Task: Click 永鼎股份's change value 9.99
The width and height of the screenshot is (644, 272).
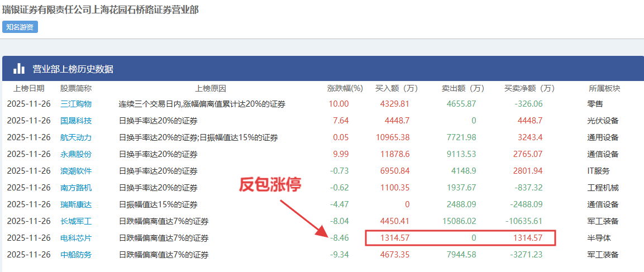Action: click(341, 155)
